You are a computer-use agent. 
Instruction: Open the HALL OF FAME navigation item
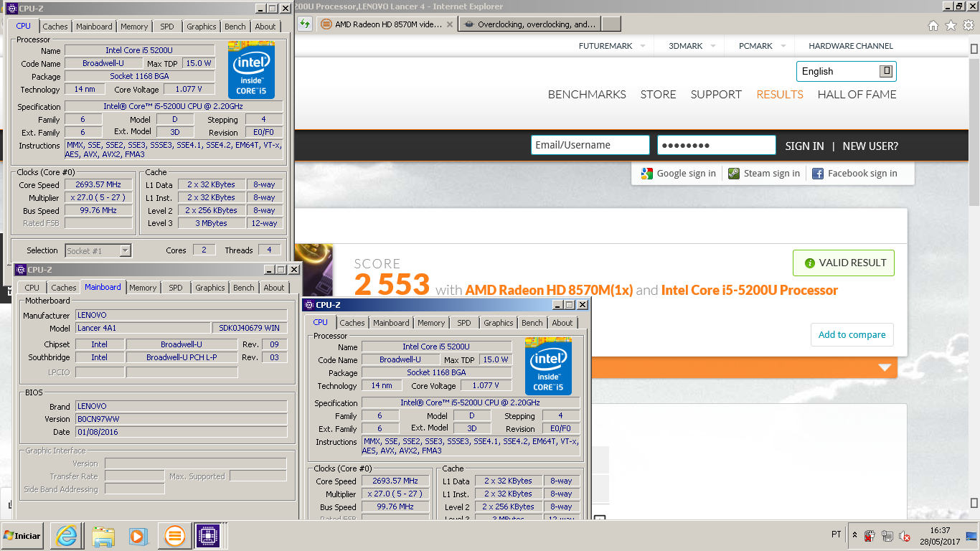tap(857, 95)
